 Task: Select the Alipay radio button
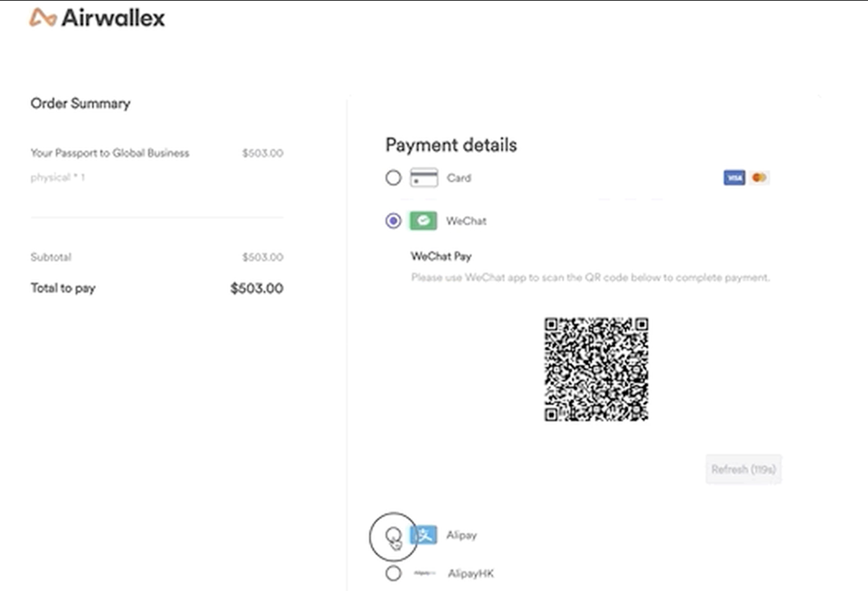tap(393, 535)
